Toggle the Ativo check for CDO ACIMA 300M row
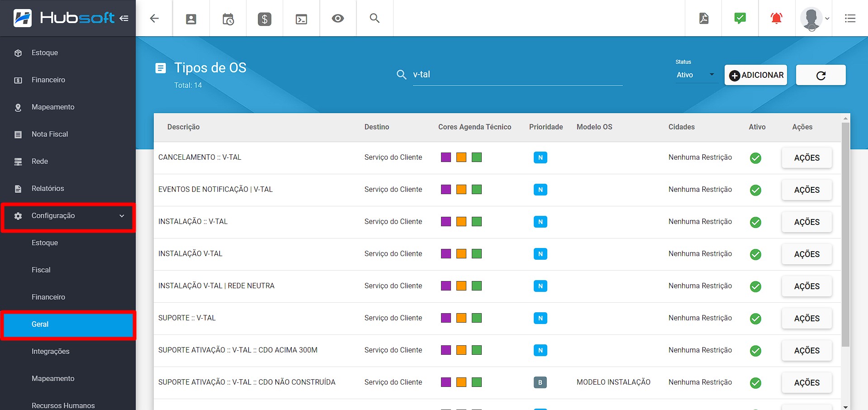 pos(755,351)
